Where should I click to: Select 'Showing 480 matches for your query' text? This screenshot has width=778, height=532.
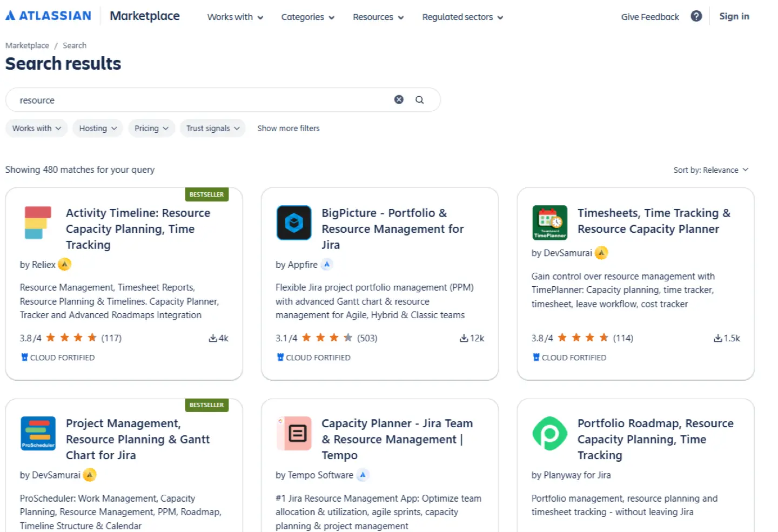click(x=80, y=170)
